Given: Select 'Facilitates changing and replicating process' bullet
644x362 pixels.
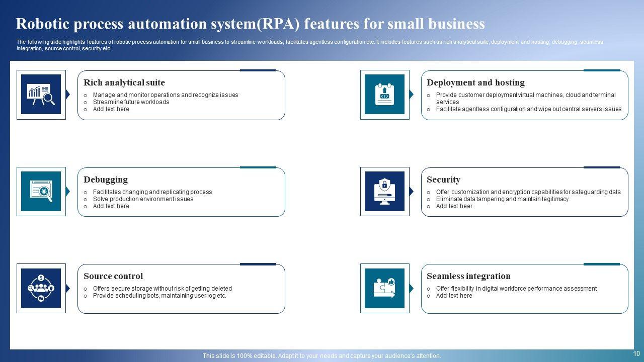Looking at the screenshot, I should click(152, 192).
